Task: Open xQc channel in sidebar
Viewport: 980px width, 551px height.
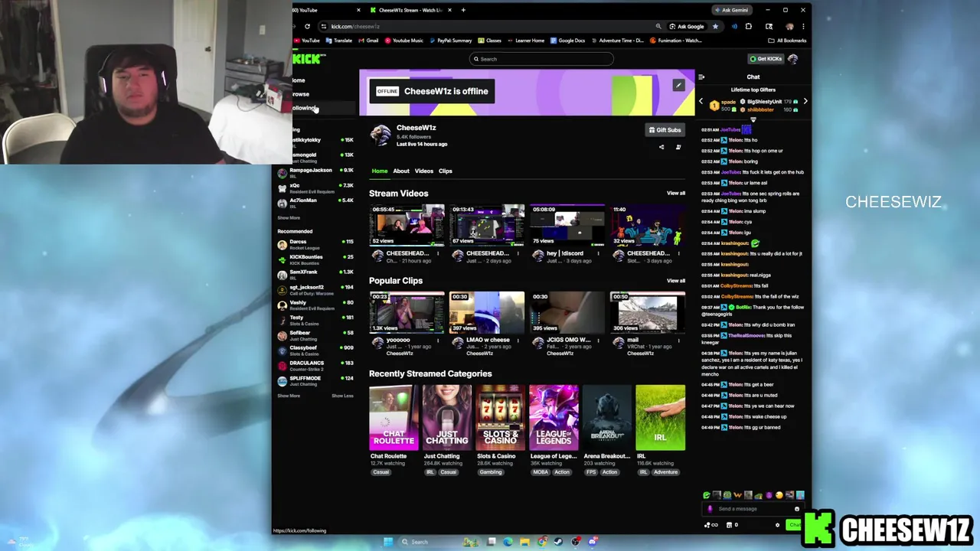Action: click(315, 187)
